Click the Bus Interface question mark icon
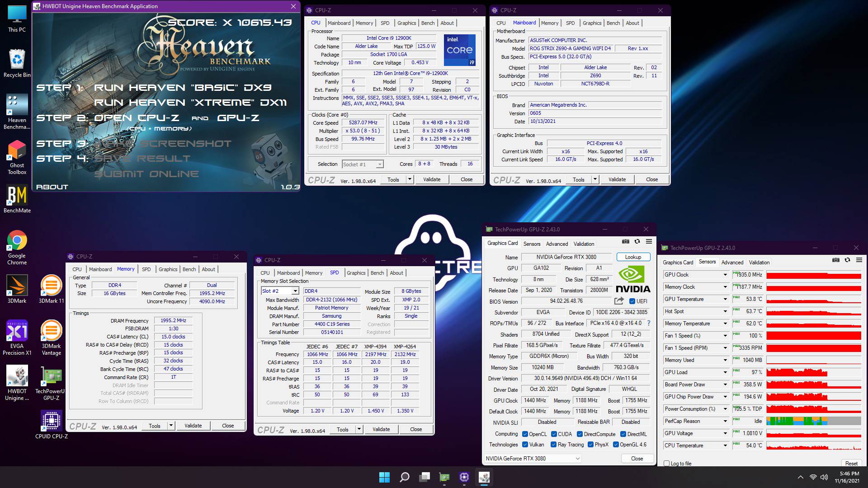 pyautogui.click(x=649, y=323)
